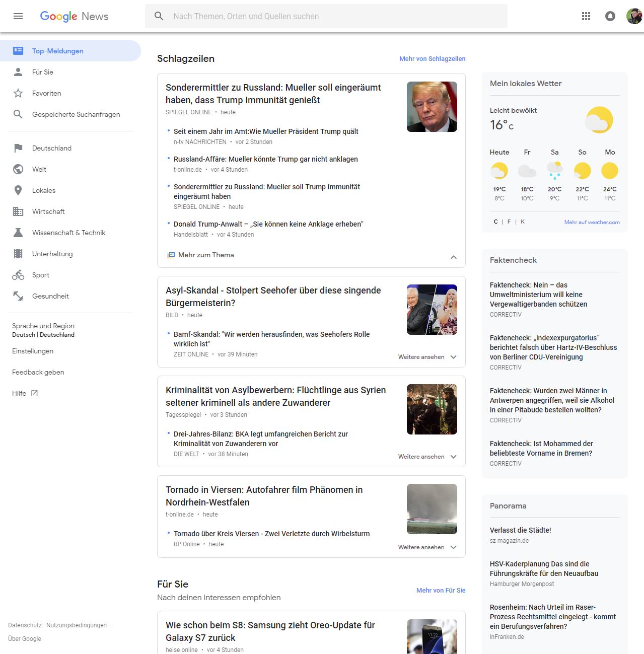This screenshot has width=644, height=654.
Task: Open Handelsblatt Trump-Anwalt article
Action: pos(268,224)
